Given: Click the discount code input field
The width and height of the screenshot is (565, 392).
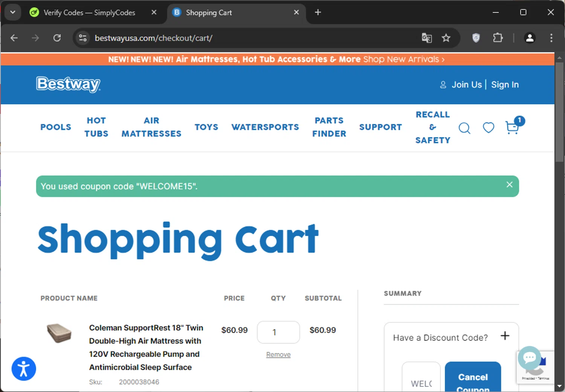Looking at the screenshot, I should click(x=421, y=377).
